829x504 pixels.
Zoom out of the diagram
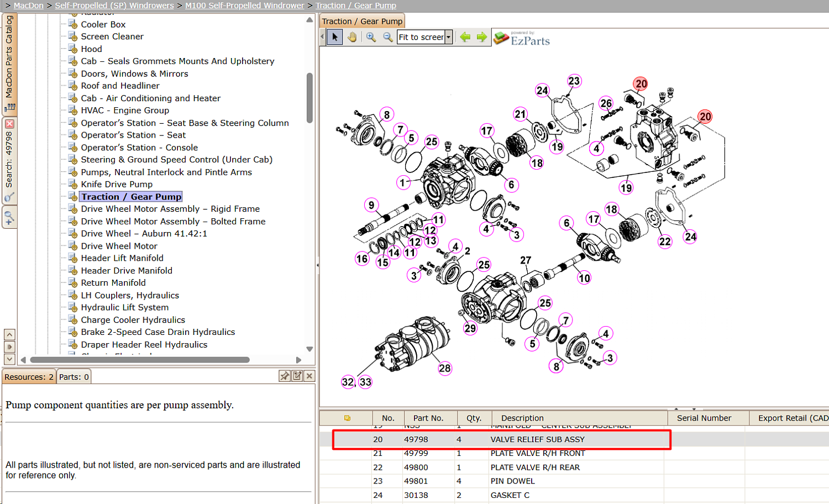tap(388, 37)
